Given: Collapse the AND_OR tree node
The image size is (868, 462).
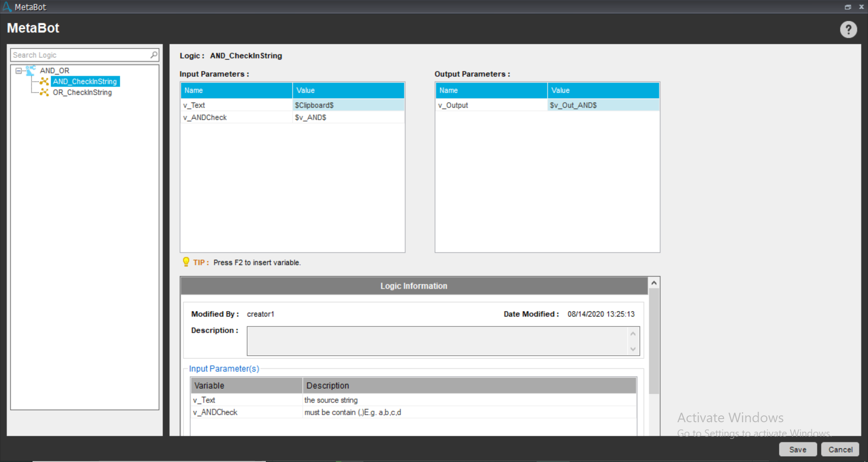Looking at the screenshot, I should [x=19, y=71].
